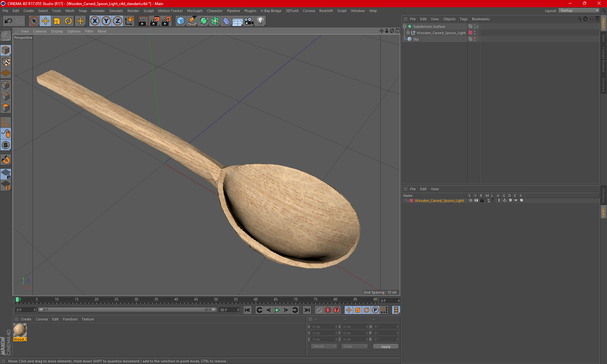Play the animation forward
The width and height of the screenshot is (607, 364).
[277, 310]
